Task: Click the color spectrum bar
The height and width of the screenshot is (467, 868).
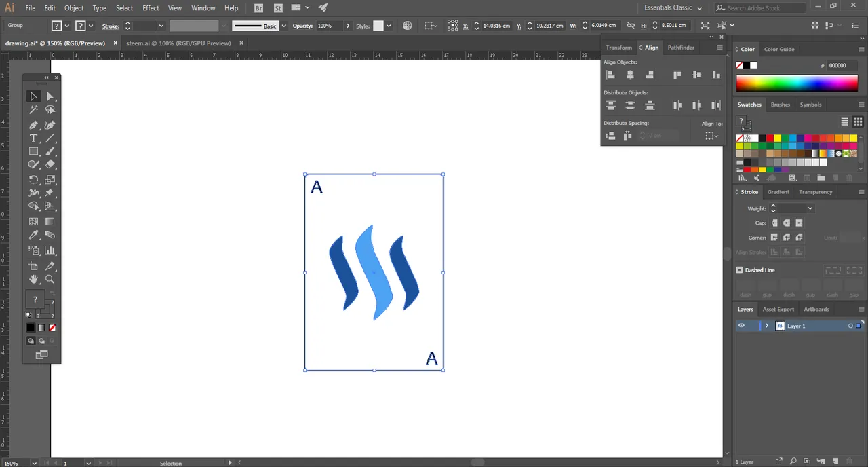Action: pos(797,83)
